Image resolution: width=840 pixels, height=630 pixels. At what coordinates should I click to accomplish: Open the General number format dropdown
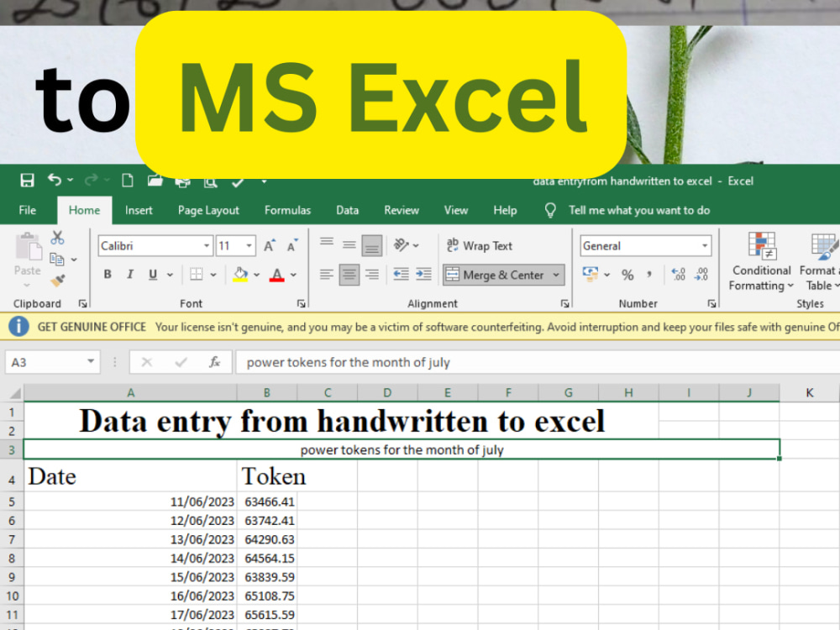704,245
